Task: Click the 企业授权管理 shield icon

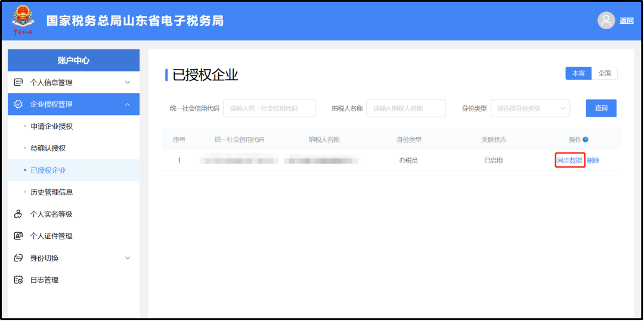Action: click(18, 104)
